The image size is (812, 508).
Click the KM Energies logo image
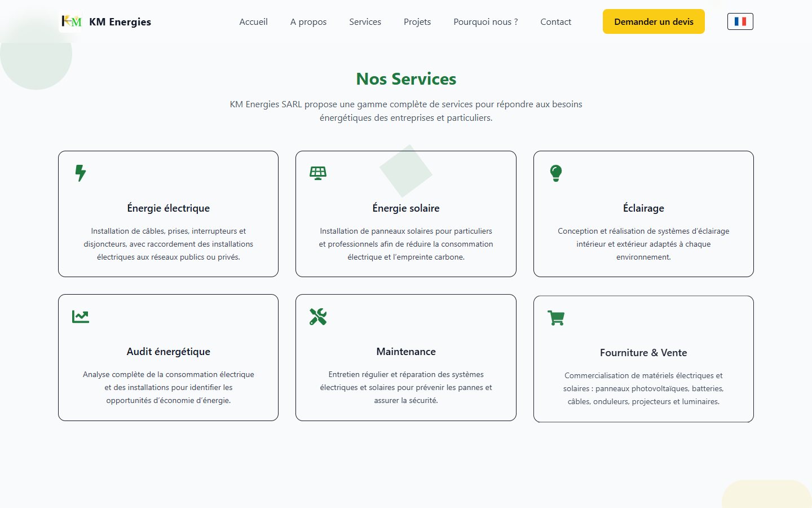tap(71, 21)
